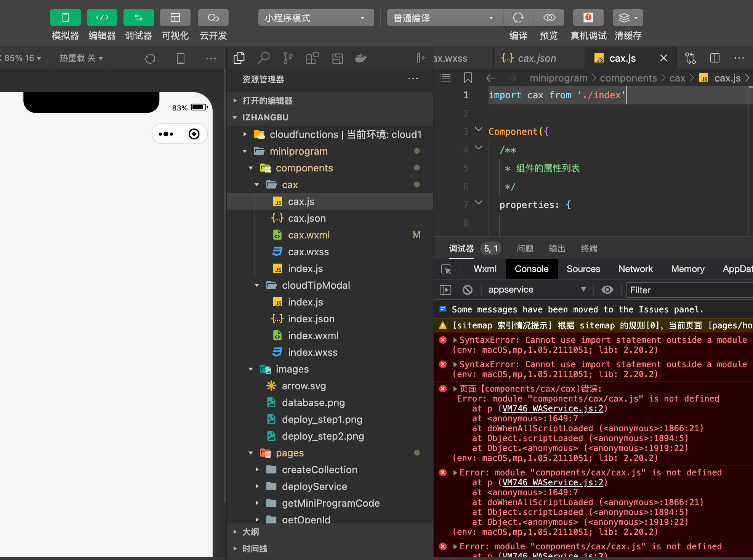Click the VM746 WAService.js:2 link
The width and height of the screenshot is (753, 560).
pos(553,409)
